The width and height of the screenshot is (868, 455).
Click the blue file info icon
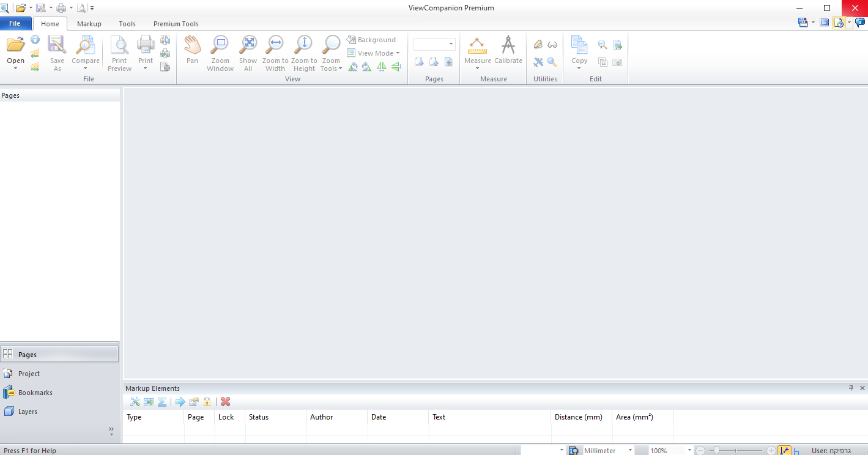(x=35, y=40)
